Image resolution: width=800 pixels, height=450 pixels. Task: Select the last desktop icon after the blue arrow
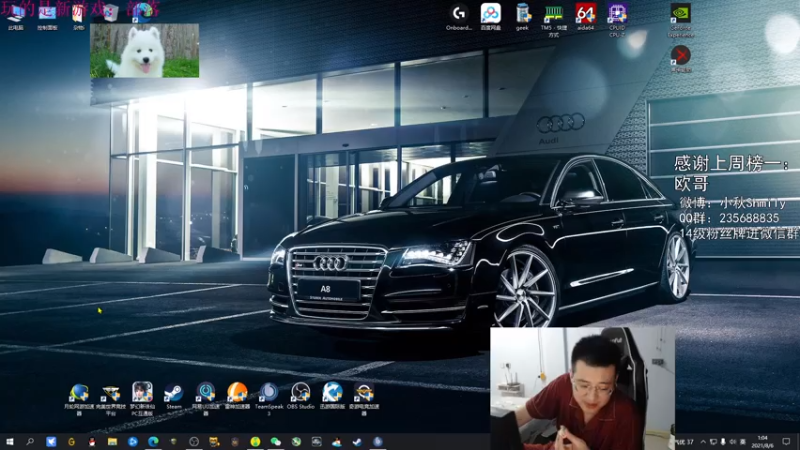point(364,397)
